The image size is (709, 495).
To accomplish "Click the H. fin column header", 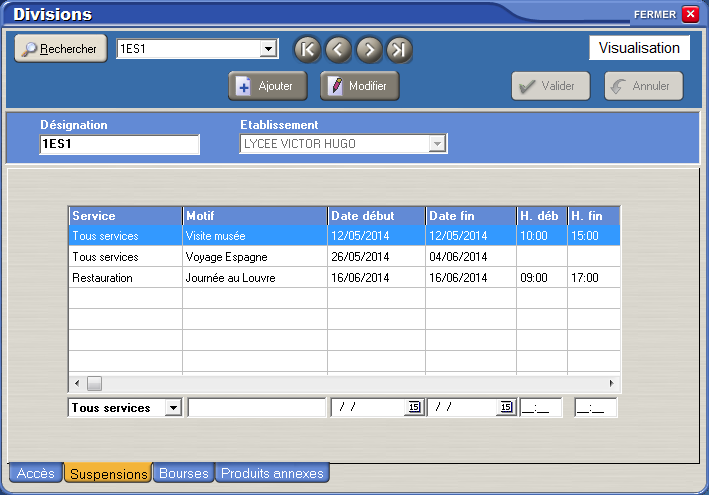I will pos(594,216).
